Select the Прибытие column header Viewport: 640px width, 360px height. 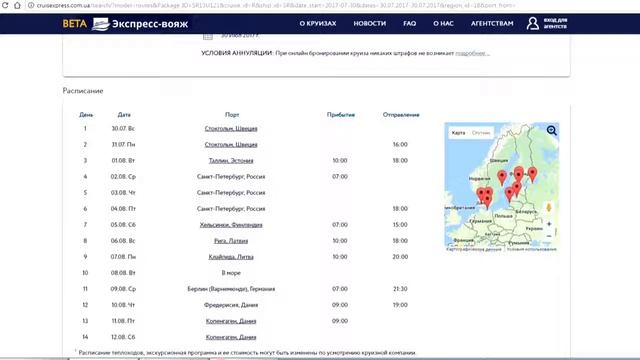(x=340, y=115)
